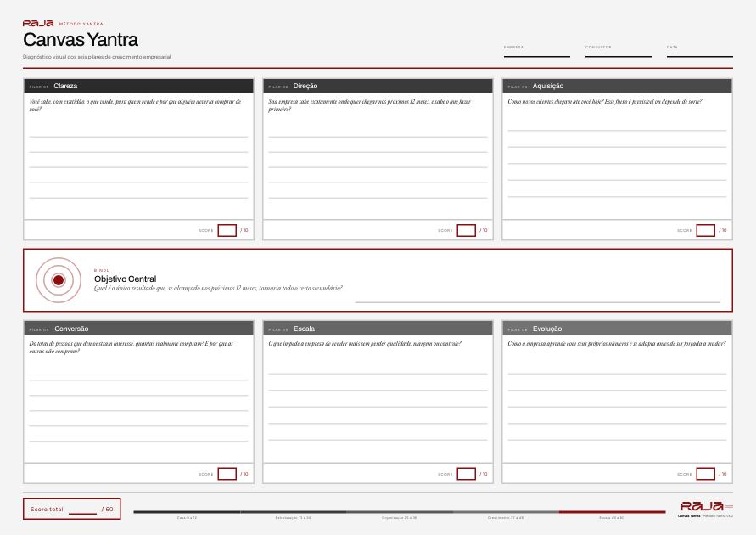Click the question text in the Direção card
The image size is (756, 535).
(370, 105)
